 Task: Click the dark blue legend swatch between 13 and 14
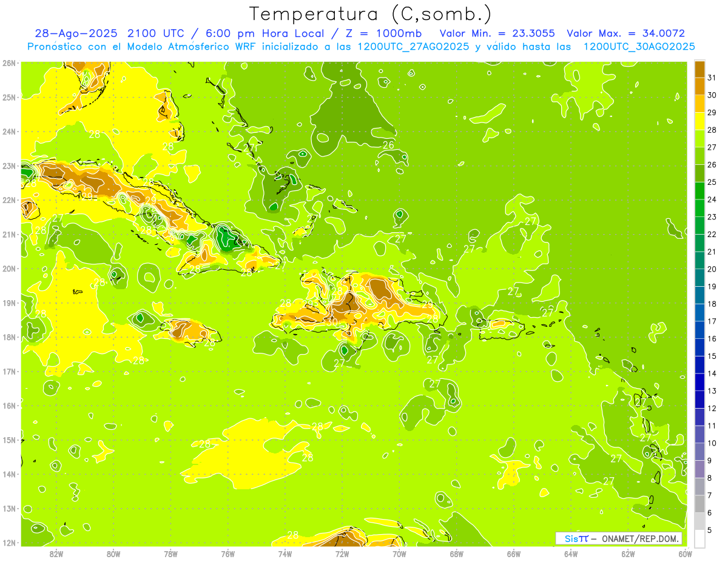click(x=699, y=383)
